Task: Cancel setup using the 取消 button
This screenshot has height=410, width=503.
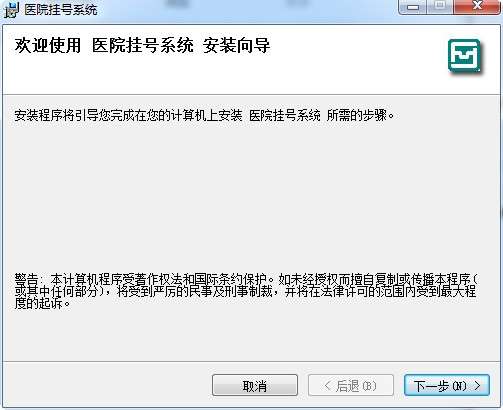Action: [255, 386]
